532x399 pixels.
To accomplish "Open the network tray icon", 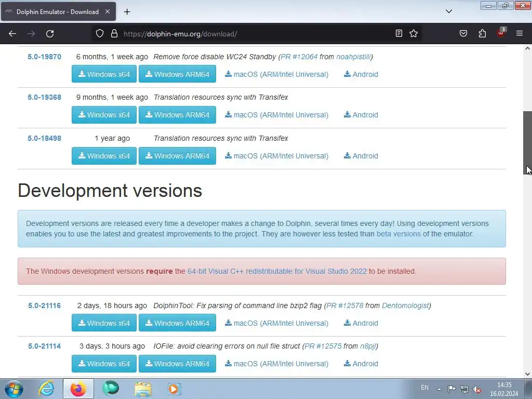I will 464,389.
